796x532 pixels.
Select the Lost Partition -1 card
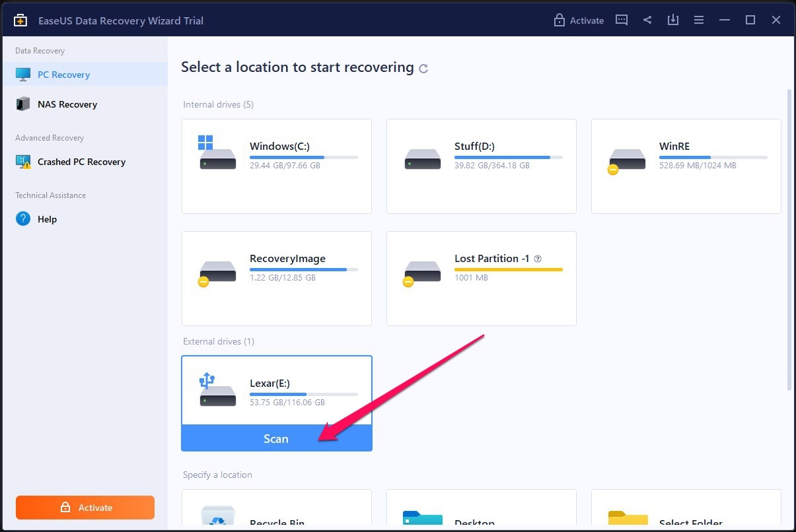482,279
